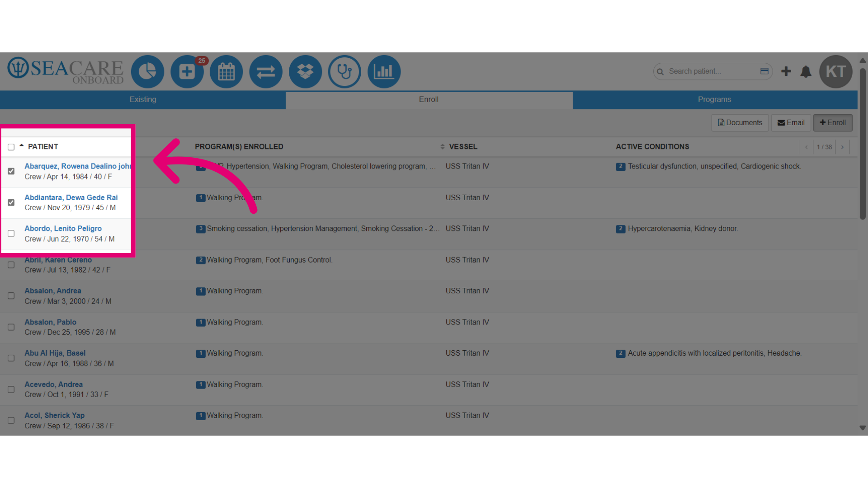Click the 2 programs badge for Abril
Viewport: 868px width, 488px height.
(201, 260)
